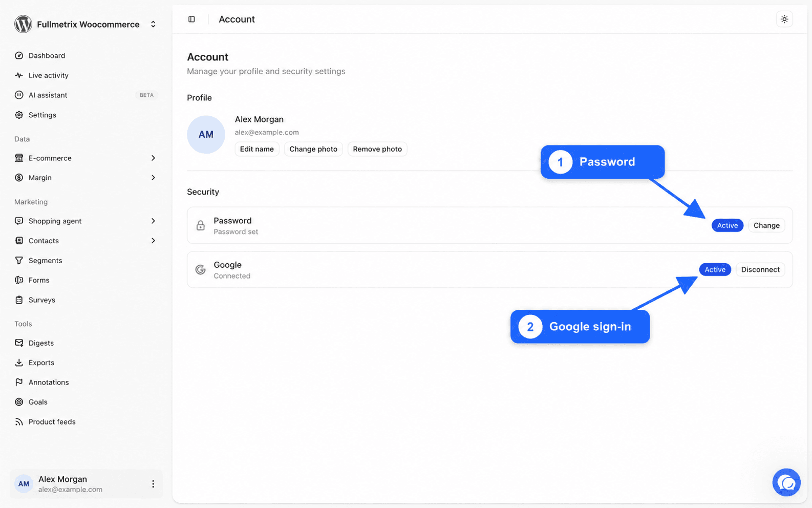
Task: Click the Product feeds RSS icon
Action: [19, 421]
